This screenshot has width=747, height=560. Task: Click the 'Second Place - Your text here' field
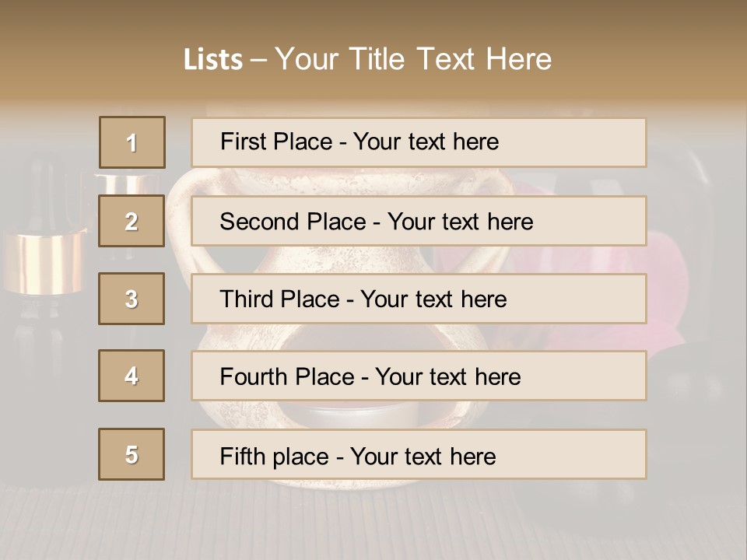pyautogui.click(x=419, y=221)
